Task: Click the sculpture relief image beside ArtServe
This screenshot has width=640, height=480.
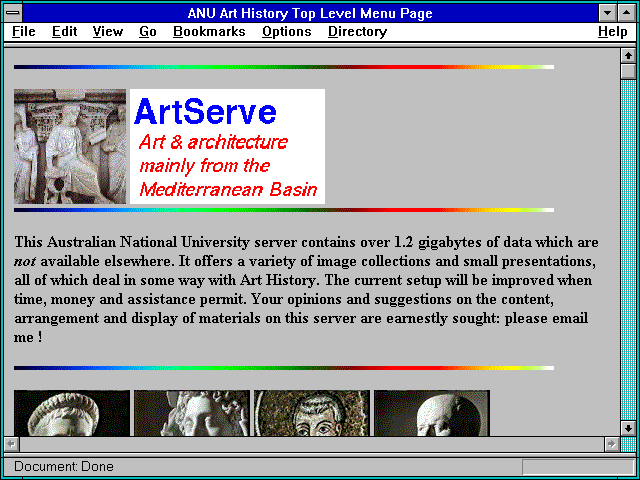Action: pyautogui.click(x=70, y=146)
